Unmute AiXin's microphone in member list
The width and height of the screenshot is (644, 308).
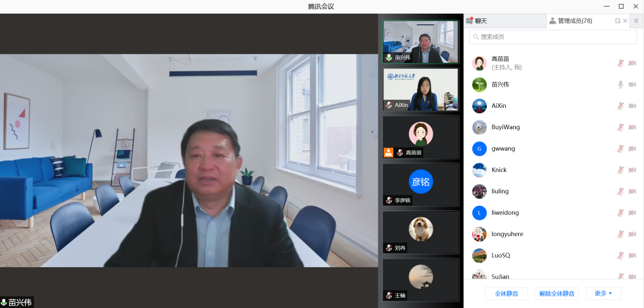click(x=620, y=106)
